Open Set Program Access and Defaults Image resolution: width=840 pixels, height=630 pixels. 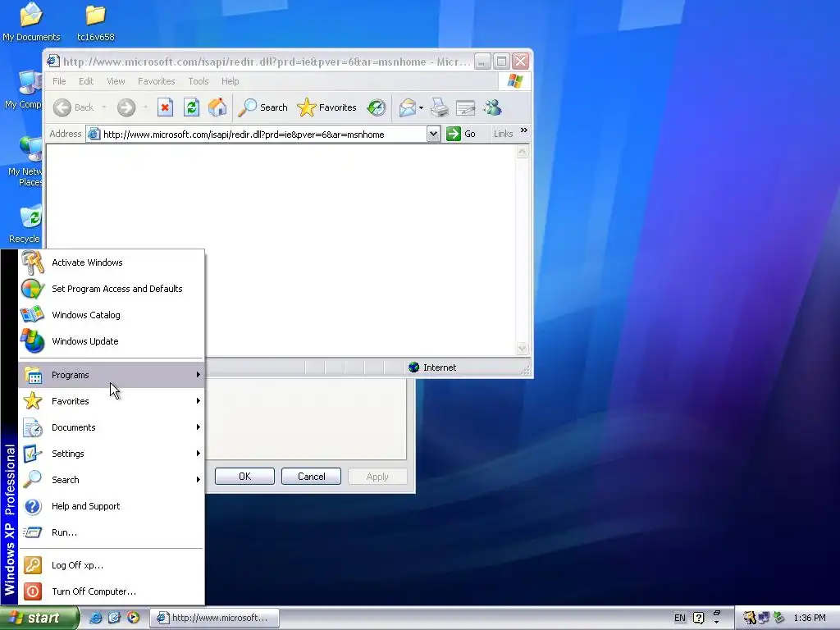112,289
